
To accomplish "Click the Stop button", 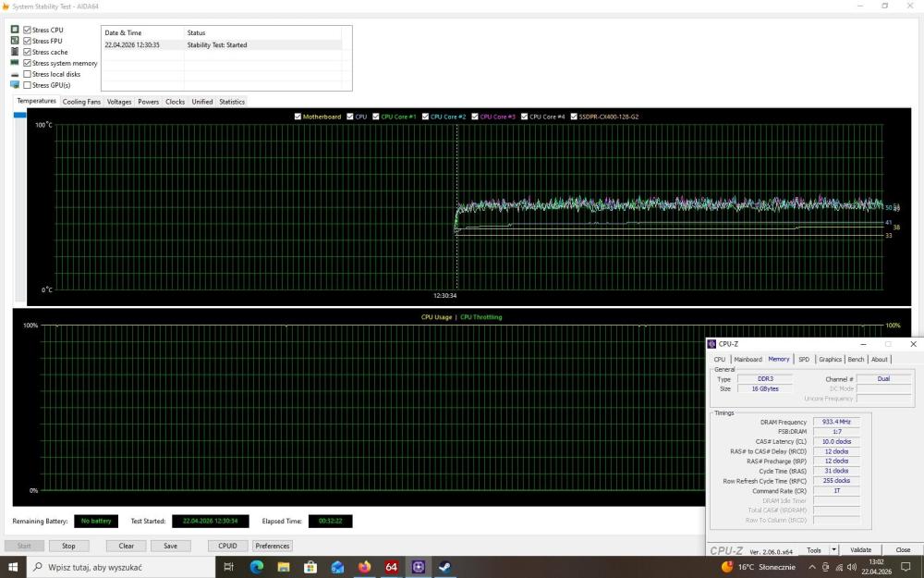I will point(69,546).
